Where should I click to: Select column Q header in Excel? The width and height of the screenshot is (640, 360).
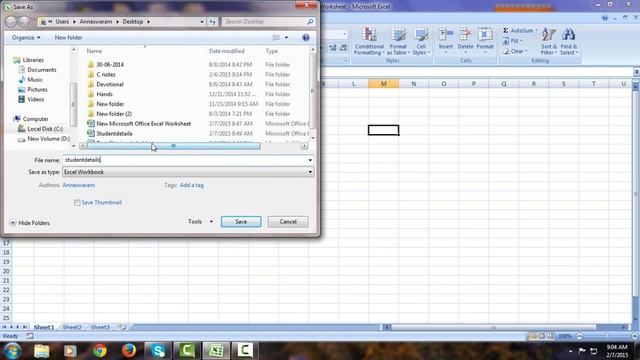coord(504,84)
